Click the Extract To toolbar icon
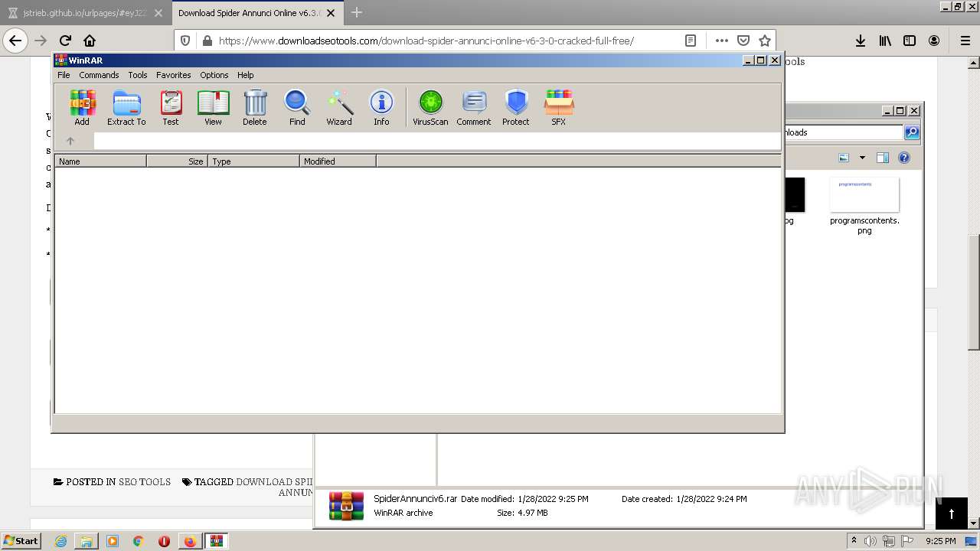The image size is (980, 551). coord(126,108)
